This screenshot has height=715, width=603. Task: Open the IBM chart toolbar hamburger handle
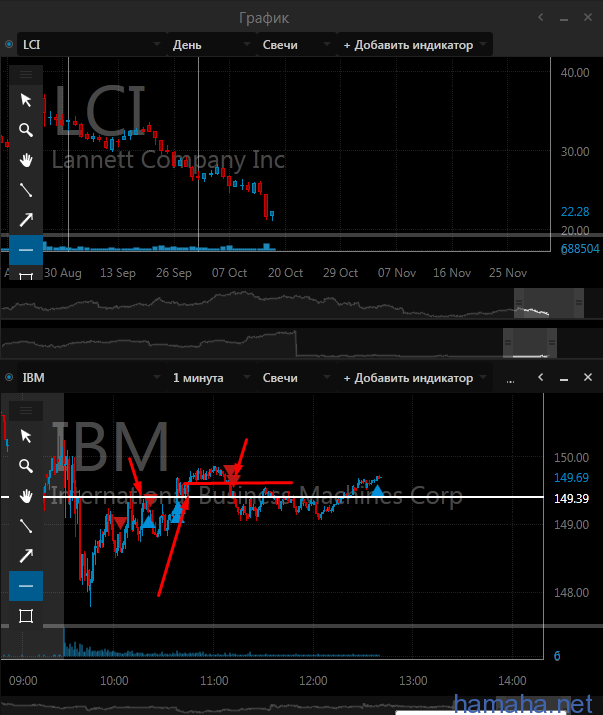click(x=26, y=411)
